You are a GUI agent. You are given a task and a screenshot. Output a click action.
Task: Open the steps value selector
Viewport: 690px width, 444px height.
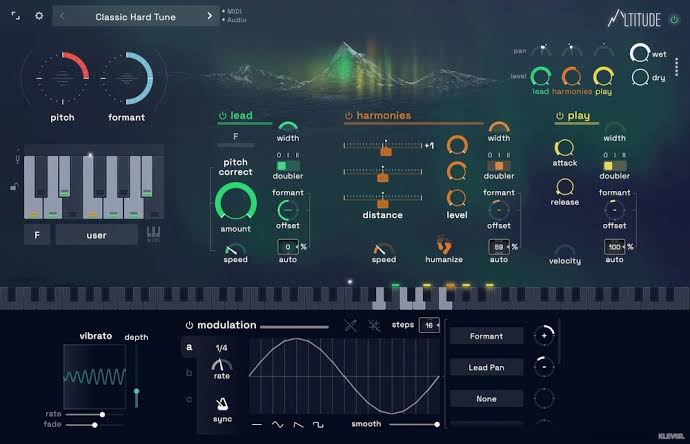[x=429, y=325]
